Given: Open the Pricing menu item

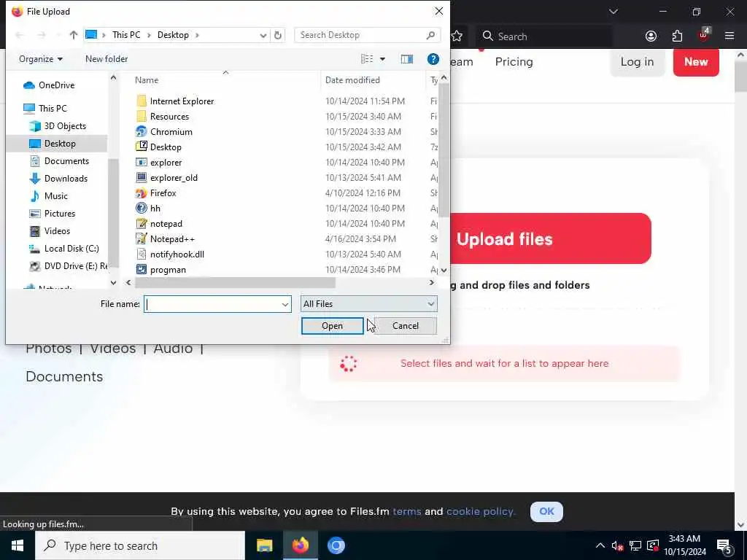Looking at the screenshot, I should [514, 62].
